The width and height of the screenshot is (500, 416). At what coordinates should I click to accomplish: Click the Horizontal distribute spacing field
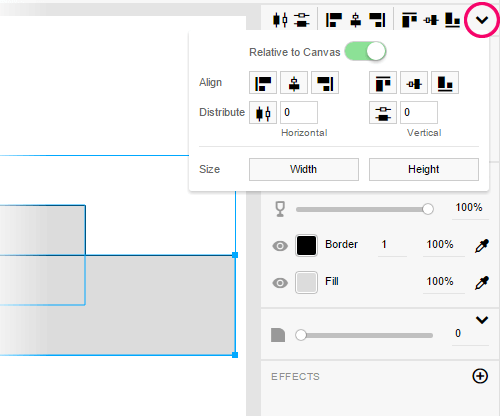click(299, 113)
